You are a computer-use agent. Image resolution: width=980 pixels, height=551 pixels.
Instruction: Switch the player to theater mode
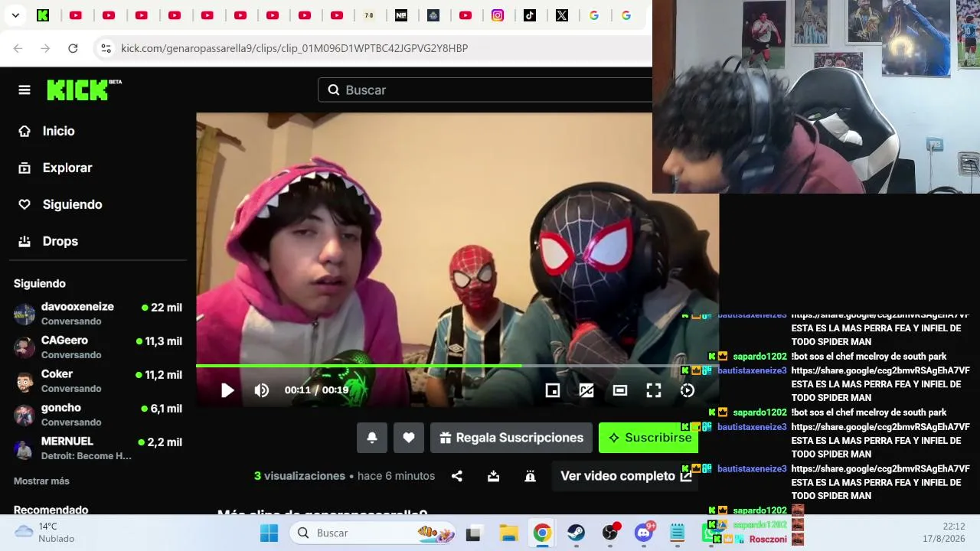(620, 390)
